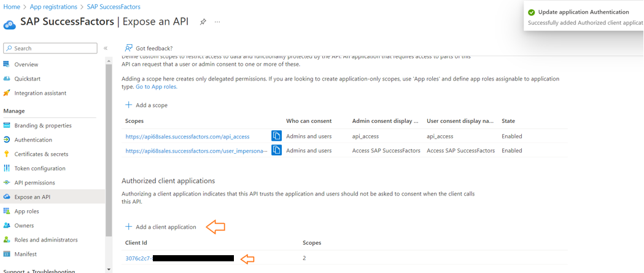644x273 pixels.
Task: Open Token configuration menu item
Action: pyautogui.click(x=40, y=168)
